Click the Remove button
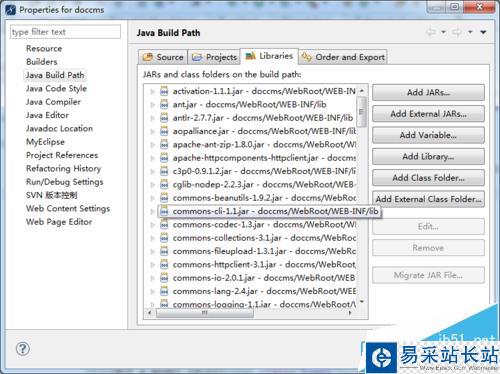 [x=428, y=248]
